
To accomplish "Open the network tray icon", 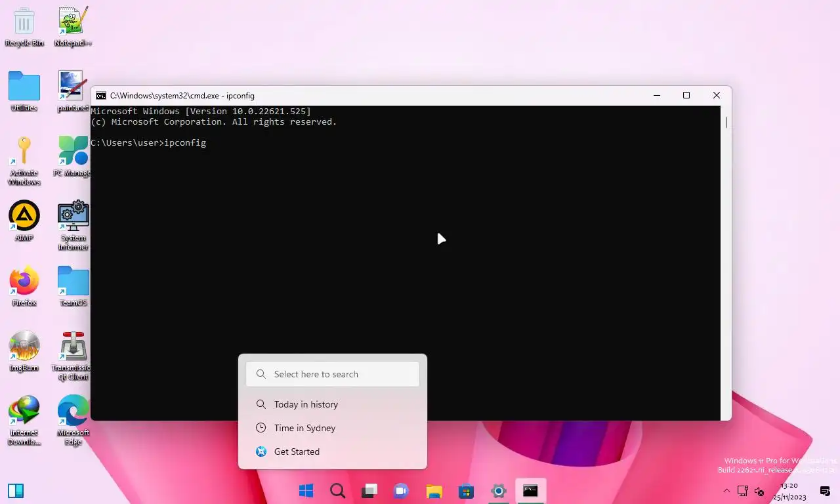I will [743, 491].
